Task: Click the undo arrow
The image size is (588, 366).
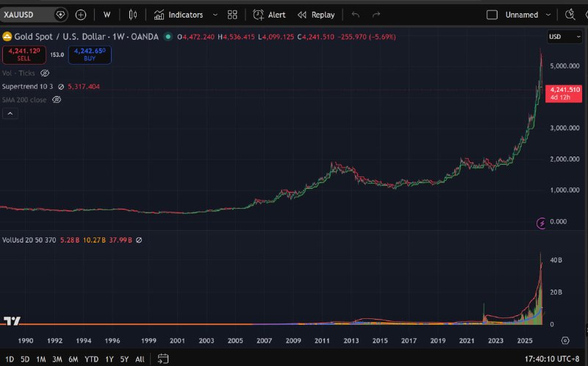Action: point(356,15)
